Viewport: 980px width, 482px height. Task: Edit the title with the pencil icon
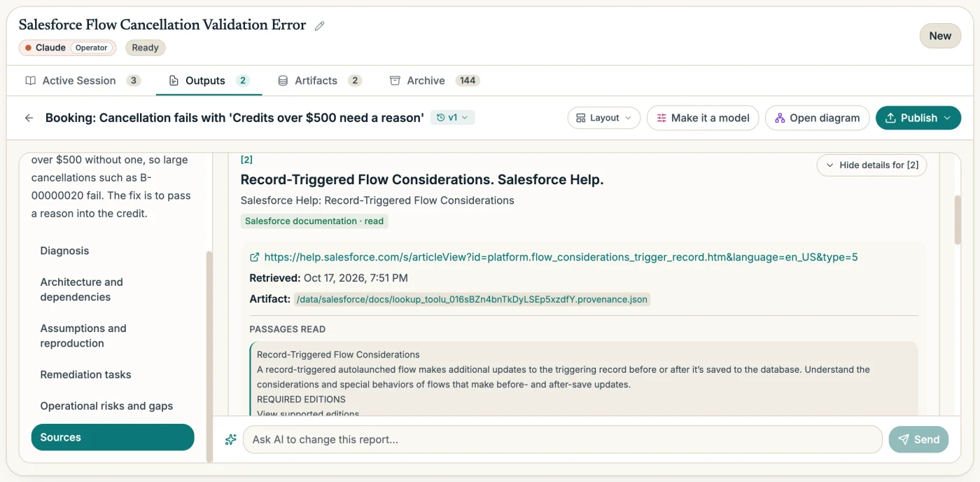point(319,26)
